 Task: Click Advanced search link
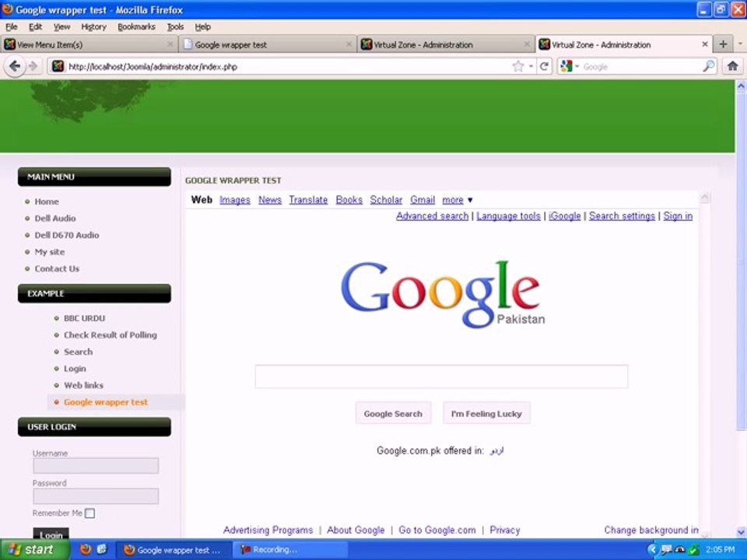coord(432,215)
